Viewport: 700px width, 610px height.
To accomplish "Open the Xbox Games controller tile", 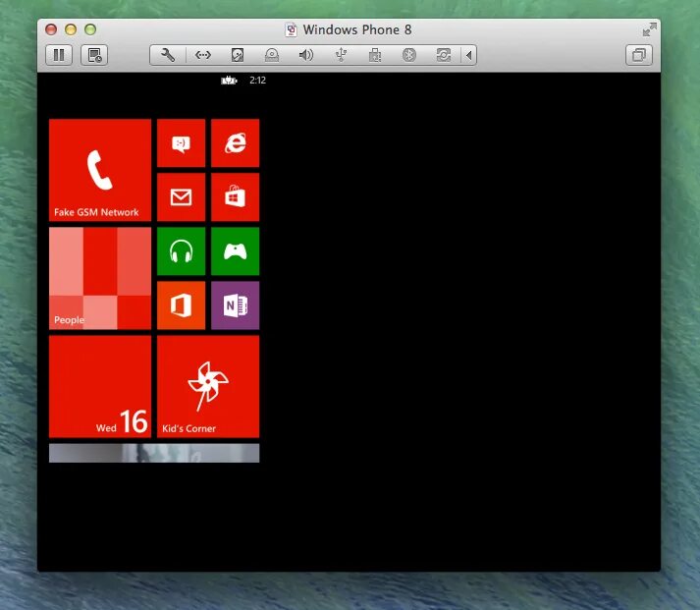I will click(236, 250).
